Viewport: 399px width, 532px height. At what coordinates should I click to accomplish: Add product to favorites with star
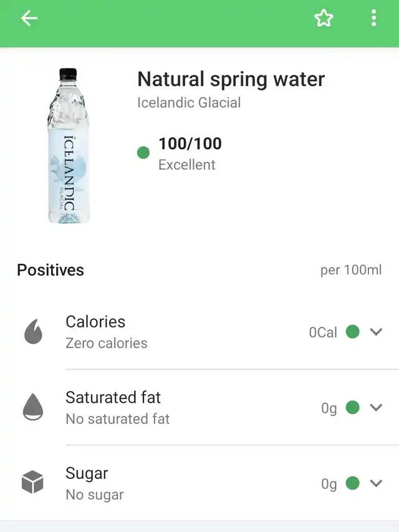tap(324, 18)
